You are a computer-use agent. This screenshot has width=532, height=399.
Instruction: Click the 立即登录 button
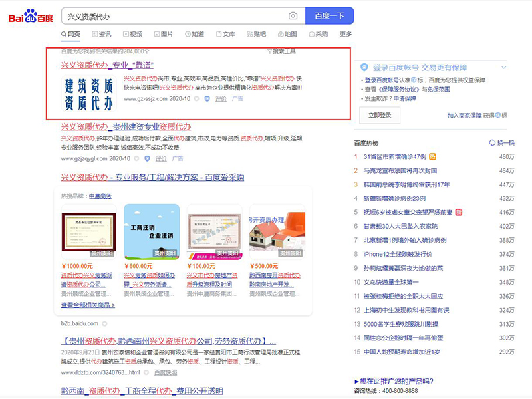pos(380,115)
